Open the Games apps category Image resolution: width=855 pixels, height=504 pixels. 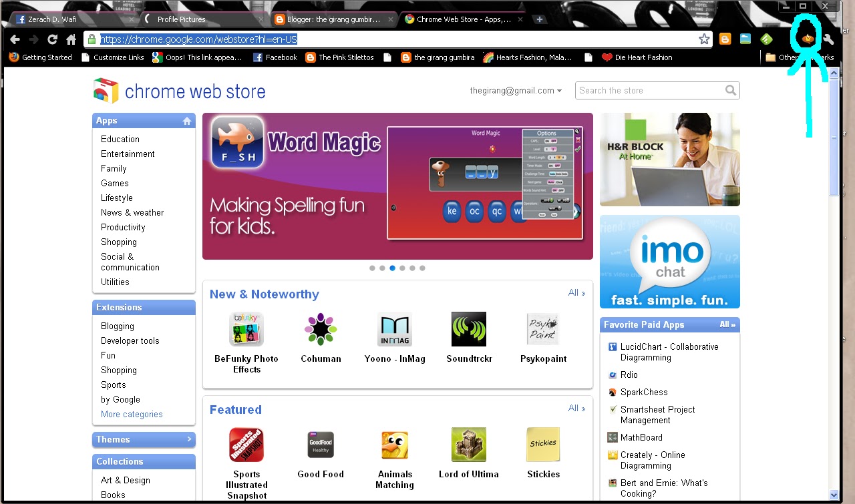115,183
